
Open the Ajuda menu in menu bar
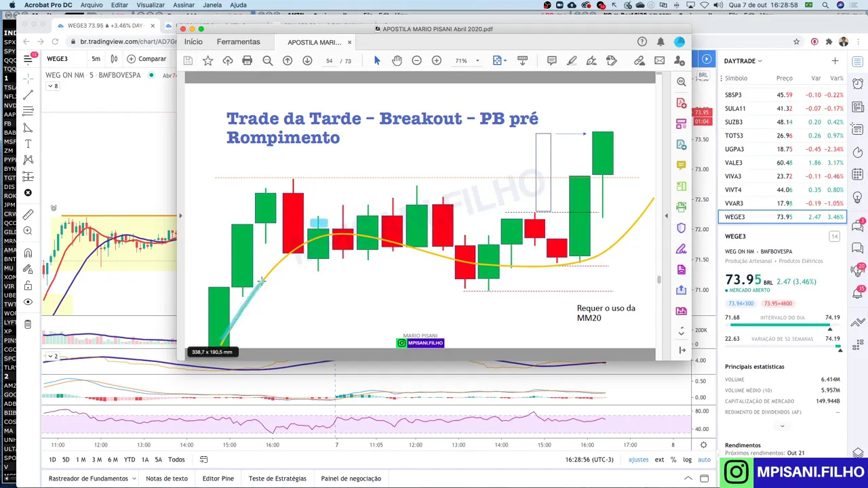tap(238, 5)
